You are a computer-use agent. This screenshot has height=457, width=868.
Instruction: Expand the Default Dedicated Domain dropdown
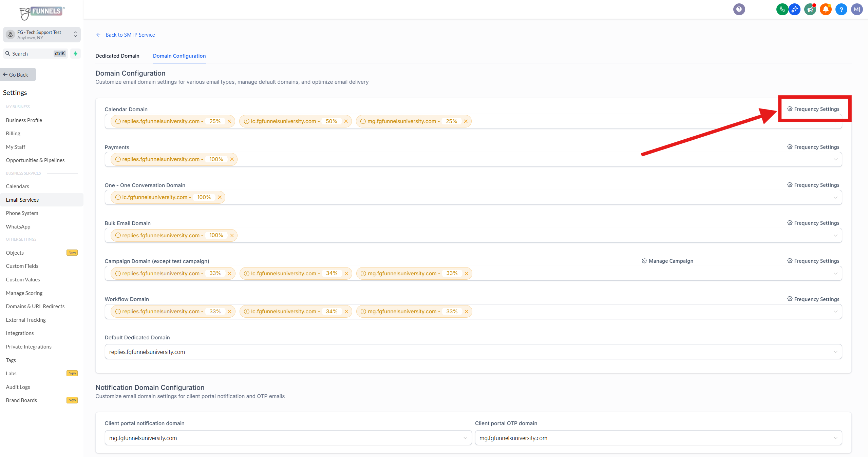click(x=835, y=352)
